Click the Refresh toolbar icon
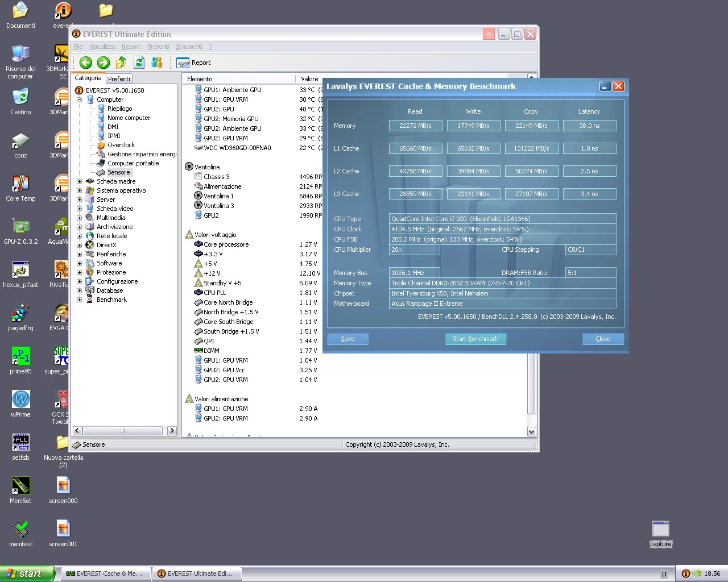 click(x=139, y=63)
